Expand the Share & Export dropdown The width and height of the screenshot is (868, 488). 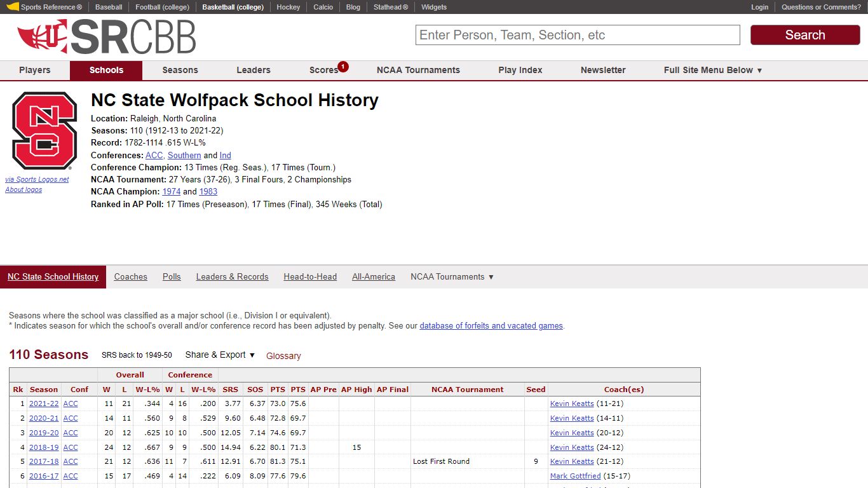(x=220, y=355)
